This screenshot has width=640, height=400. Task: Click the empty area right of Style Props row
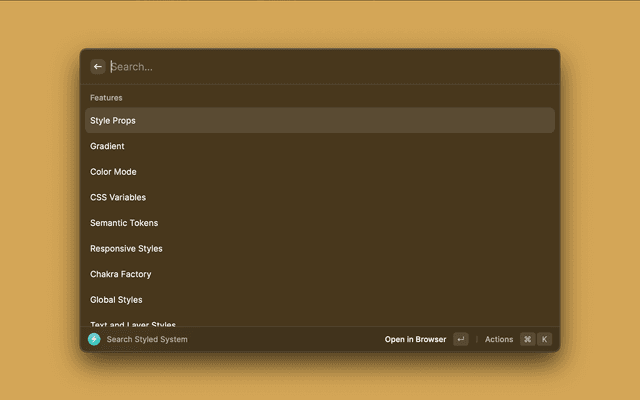400,121
